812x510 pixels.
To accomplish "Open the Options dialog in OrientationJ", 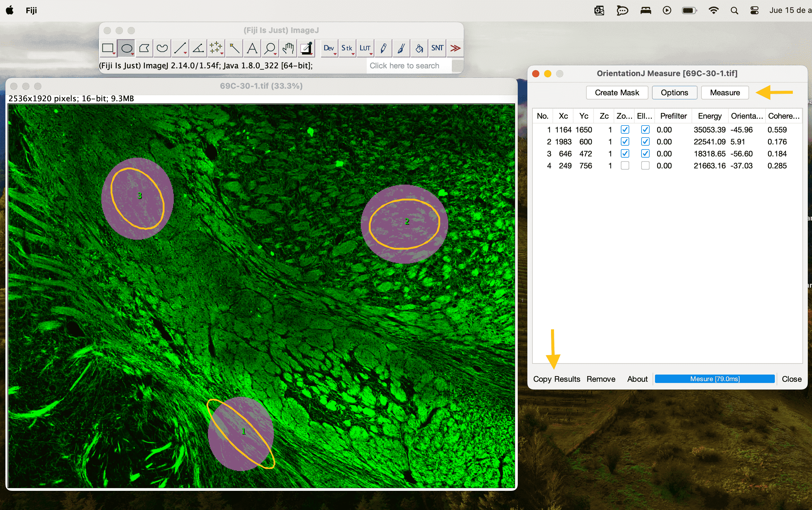I will point(674,93).
